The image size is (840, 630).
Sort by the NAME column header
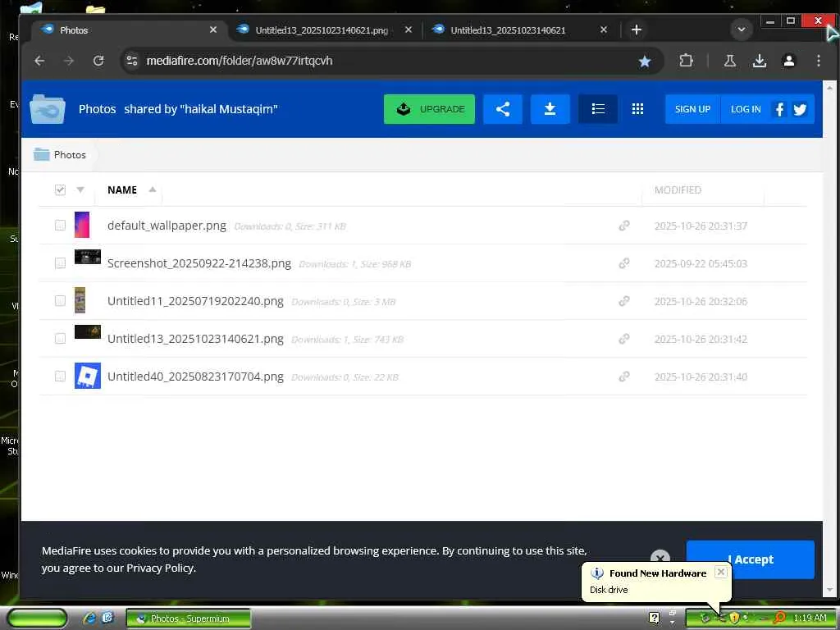coord(122,189)
